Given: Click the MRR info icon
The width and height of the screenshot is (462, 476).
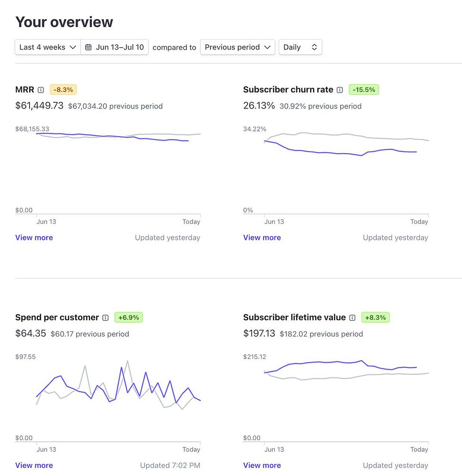Looking at the screenshot, I should click(41, 90).
